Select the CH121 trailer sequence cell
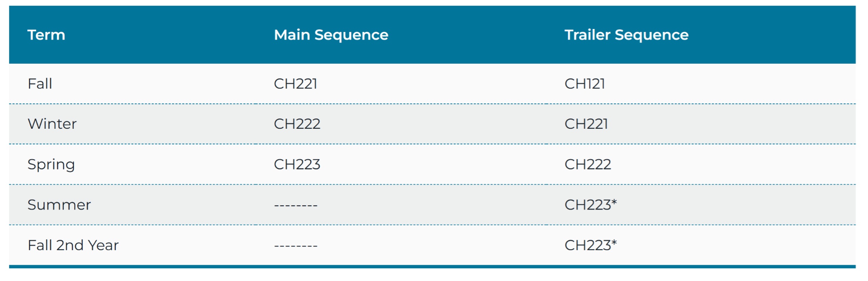The width and height of the screenshot is (868, 281). point(585,84)
